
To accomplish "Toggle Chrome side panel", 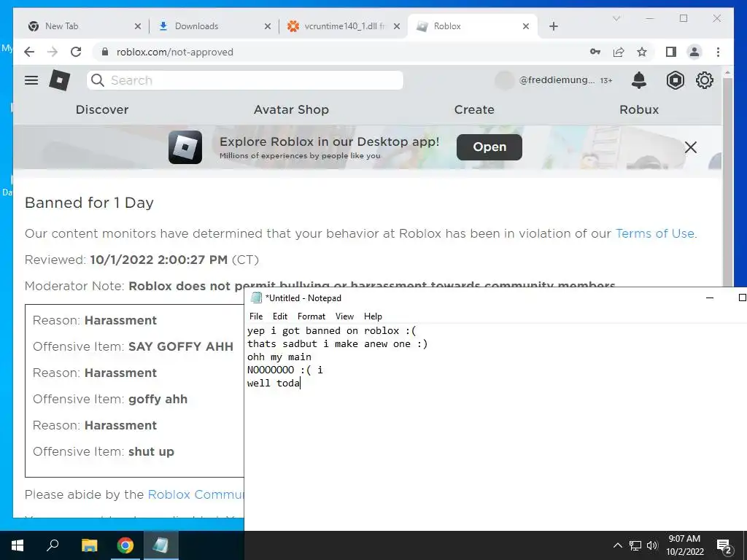I will pos(671,52).
